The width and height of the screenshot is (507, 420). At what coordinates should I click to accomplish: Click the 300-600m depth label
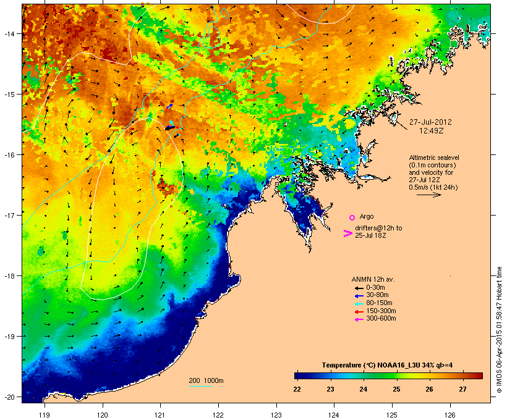tap(381, 319)
